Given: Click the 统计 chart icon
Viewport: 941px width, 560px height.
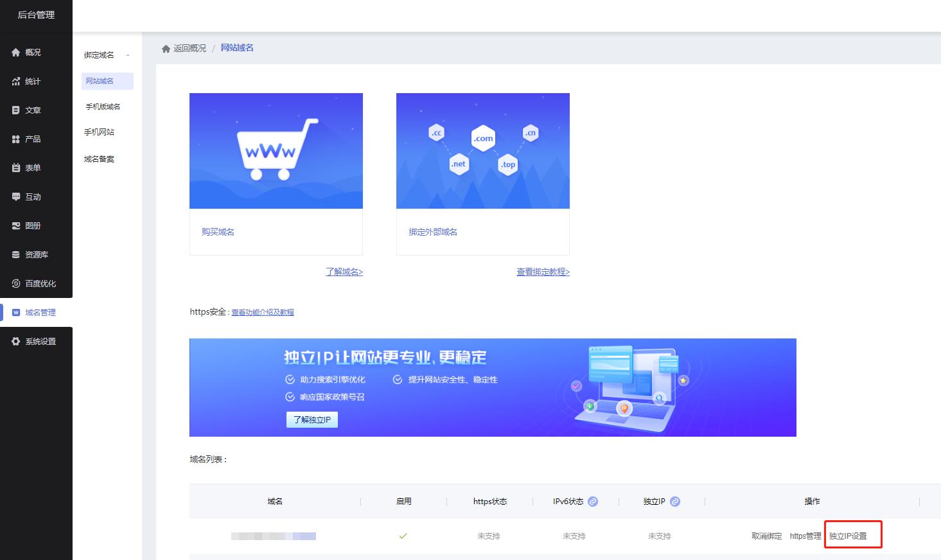Looking at the screenshot, I should [16, 82].
